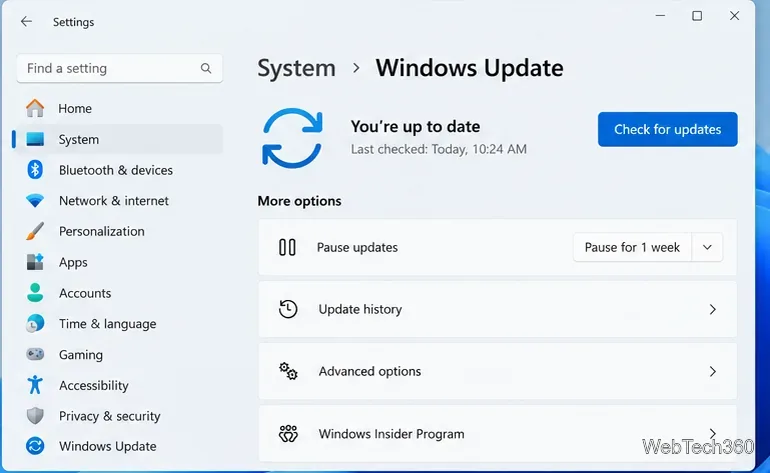The image size is (770, 473).
Task: Click the back arrow in Settings
Action: coord(26,22)
